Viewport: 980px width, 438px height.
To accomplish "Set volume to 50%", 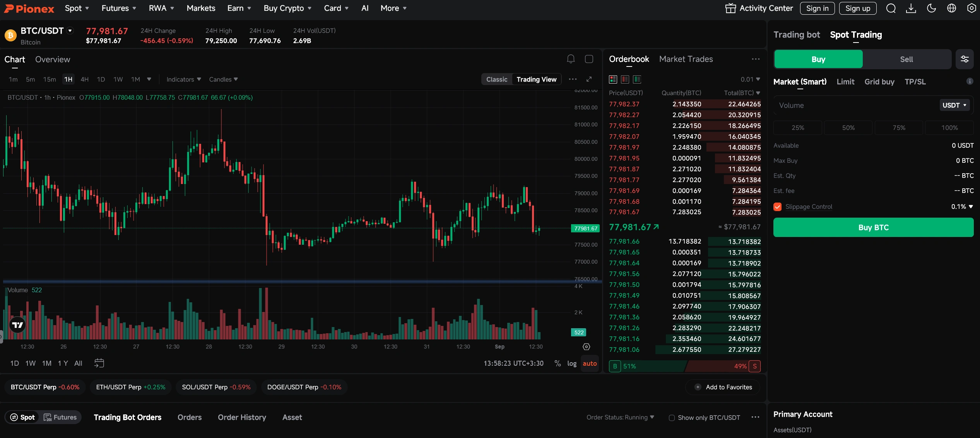I will (x=848, y=128).
